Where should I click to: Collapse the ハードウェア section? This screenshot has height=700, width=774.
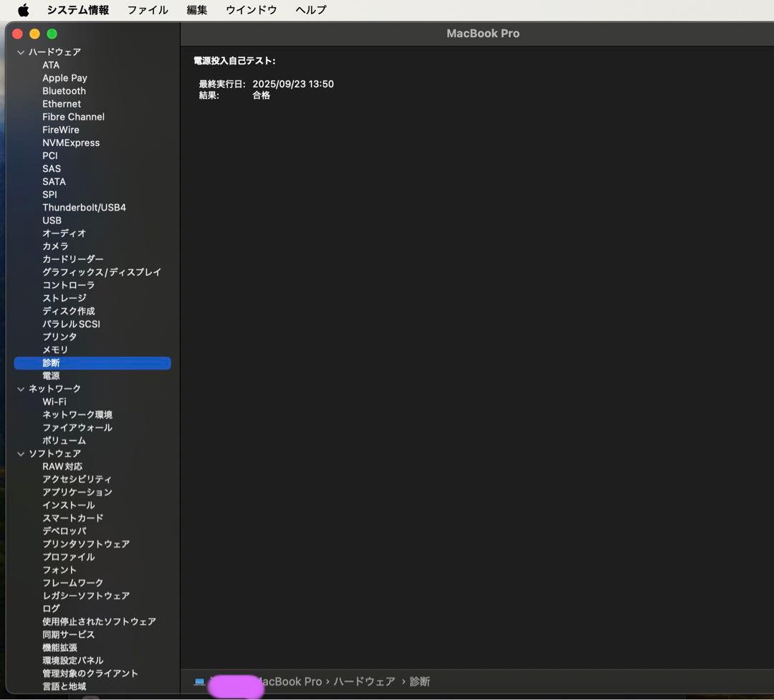(20, 52)
